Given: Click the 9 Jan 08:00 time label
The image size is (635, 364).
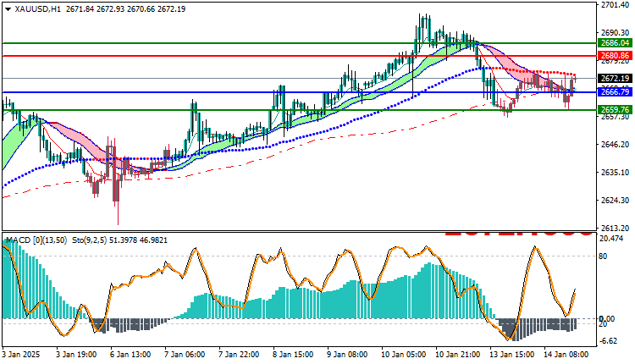Looking at the screenshot, I should tap(346, 355).
